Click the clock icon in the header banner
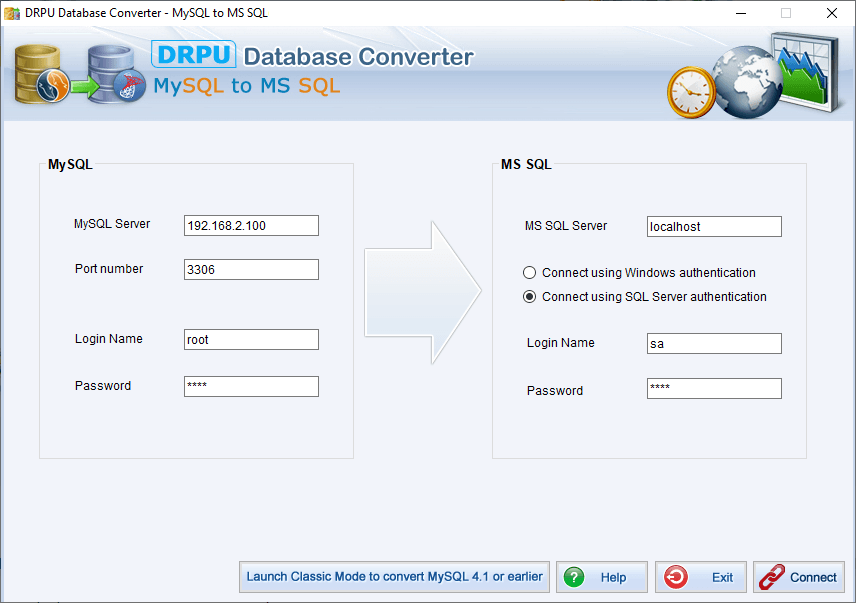Viewport: 856px width, 603px height. point(691,93)
